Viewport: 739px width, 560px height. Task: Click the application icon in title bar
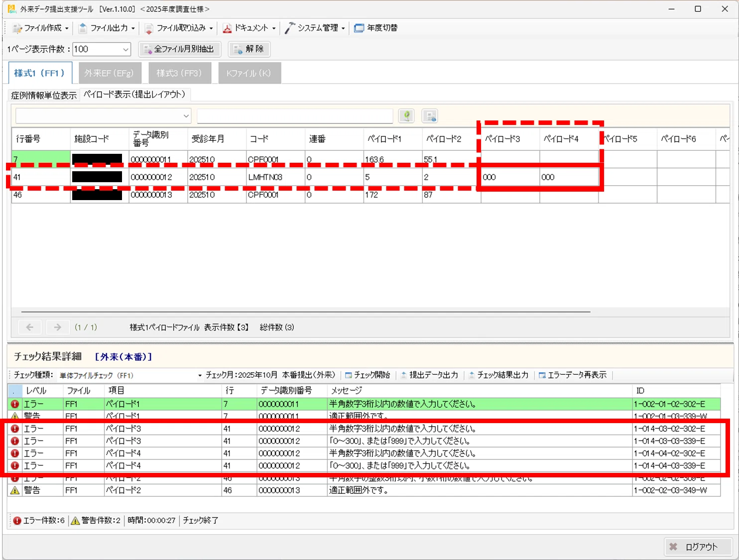point(11,9)
